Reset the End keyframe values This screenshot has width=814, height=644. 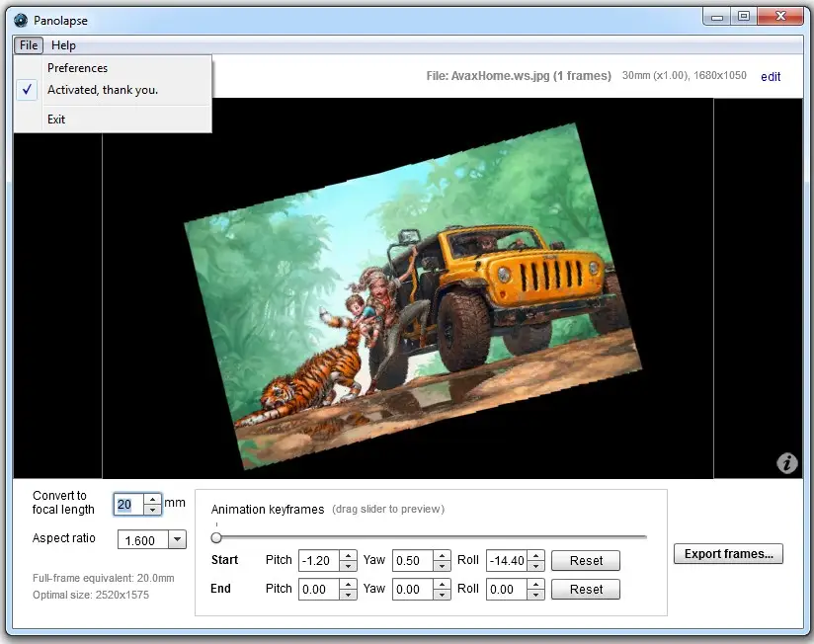[586, 589]
